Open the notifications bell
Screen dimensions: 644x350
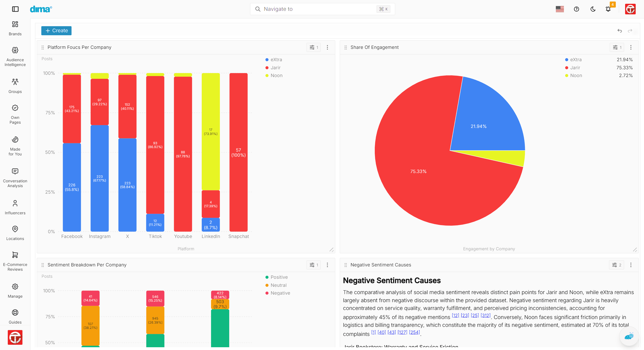tap(608, 9)
